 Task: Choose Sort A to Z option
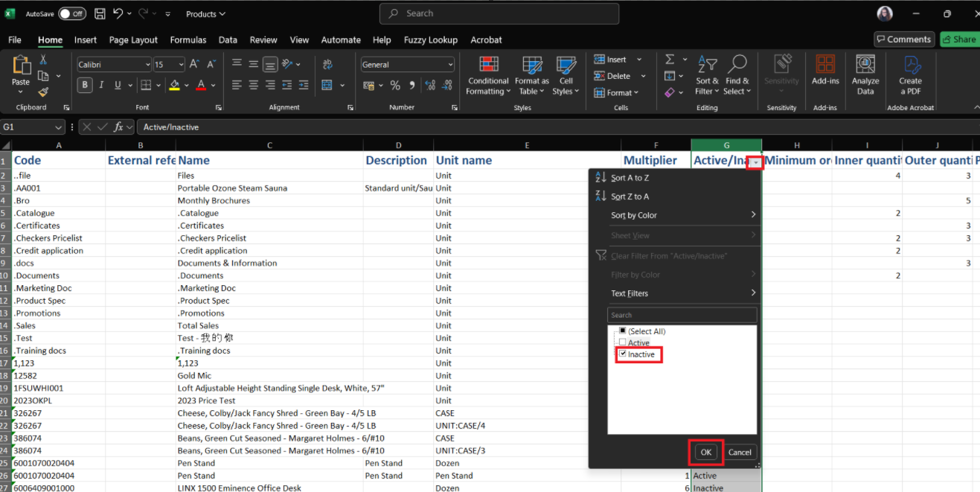[630, 178]
